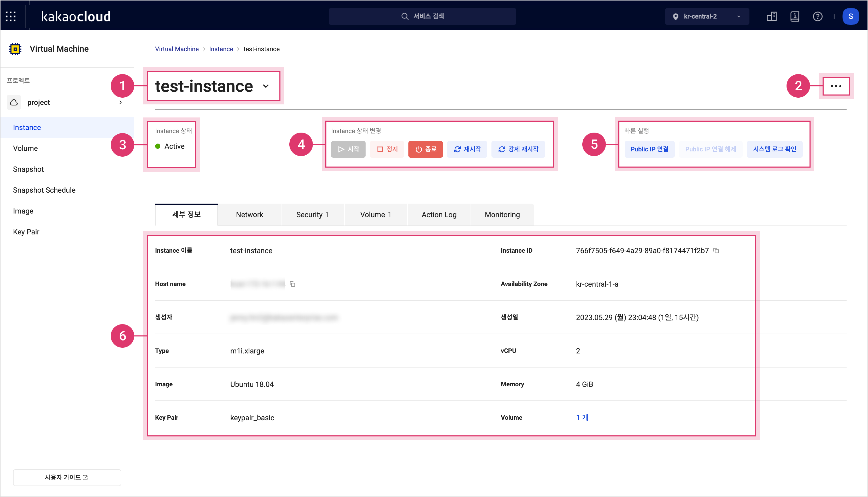868x497 pixels.
Task: Click the Virtual Machine breadcrumb link
Action: point(177,49)
